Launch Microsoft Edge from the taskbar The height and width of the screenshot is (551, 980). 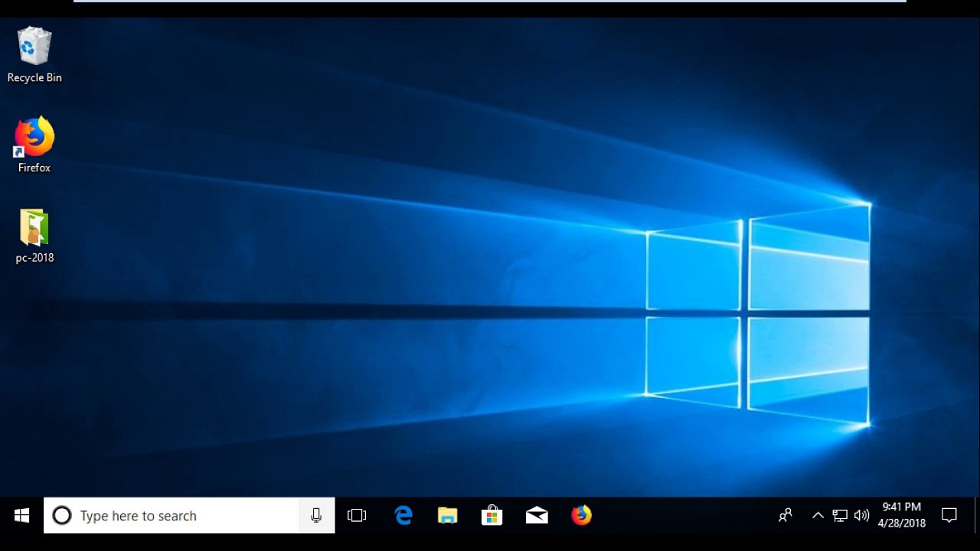point(403,516)
